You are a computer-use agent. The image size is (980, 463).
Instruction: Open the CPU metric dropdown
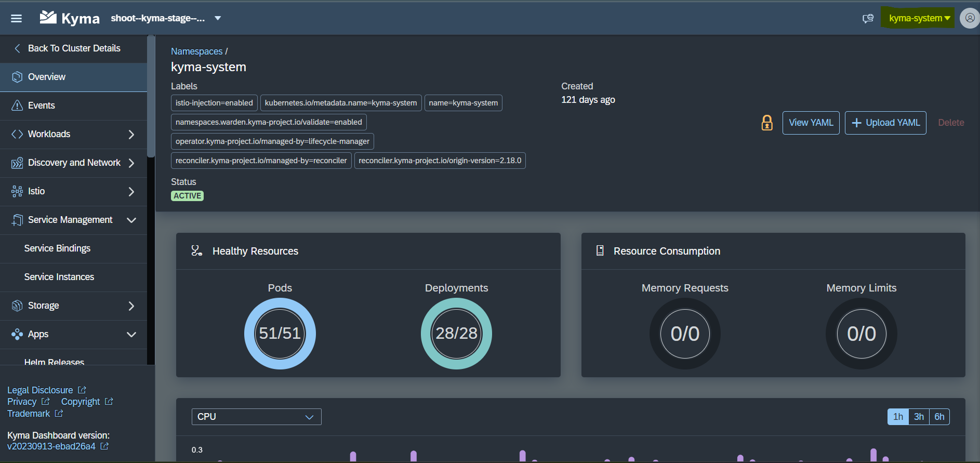coord(257,417)
